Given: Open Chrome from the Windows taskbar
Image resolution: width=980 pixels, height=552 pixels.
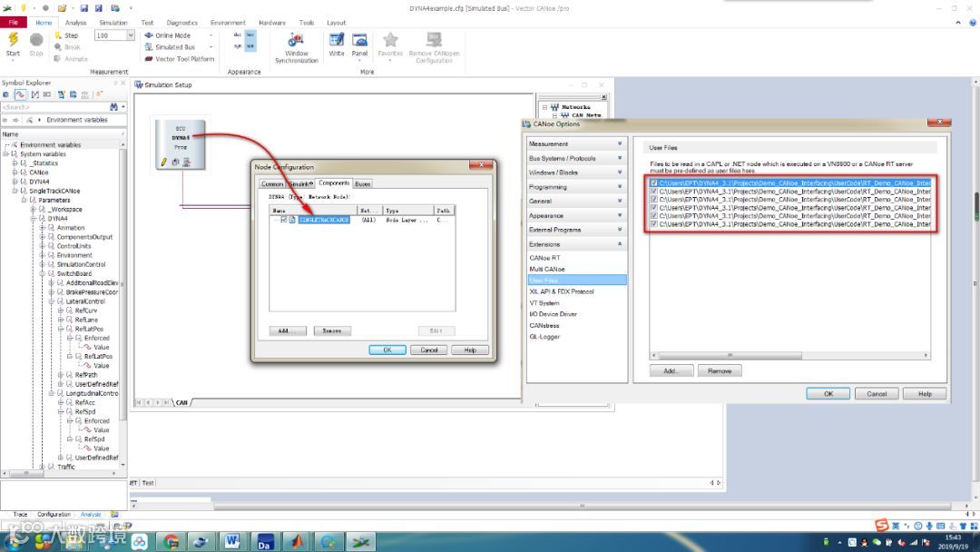Looking at the screenshot, I should pos(170,541).
